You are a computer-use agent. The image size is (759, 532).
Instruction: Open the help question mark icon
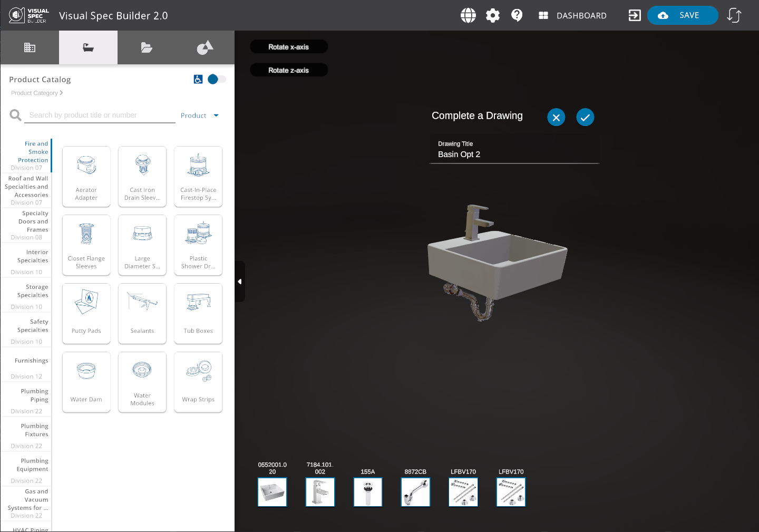pyautogui.click(x=517, y=15)
